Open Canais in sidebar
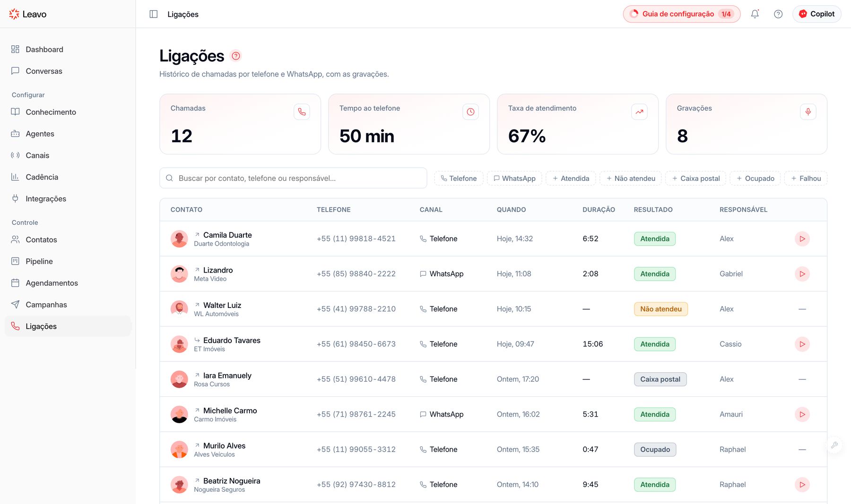The width and height of the screenshot is (851, 504). coord(68,155)
